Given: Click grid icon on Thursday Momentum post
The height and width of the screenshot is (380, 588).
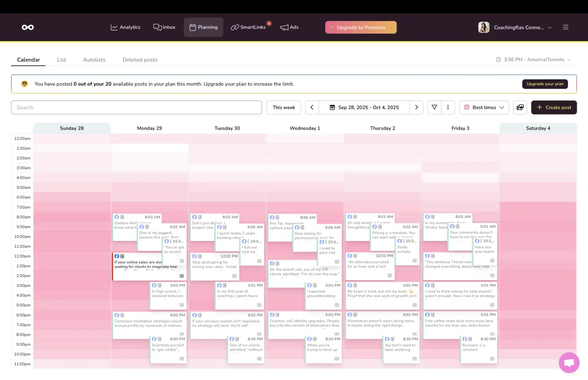Looking at the screenshot, I should click(415, 334).
